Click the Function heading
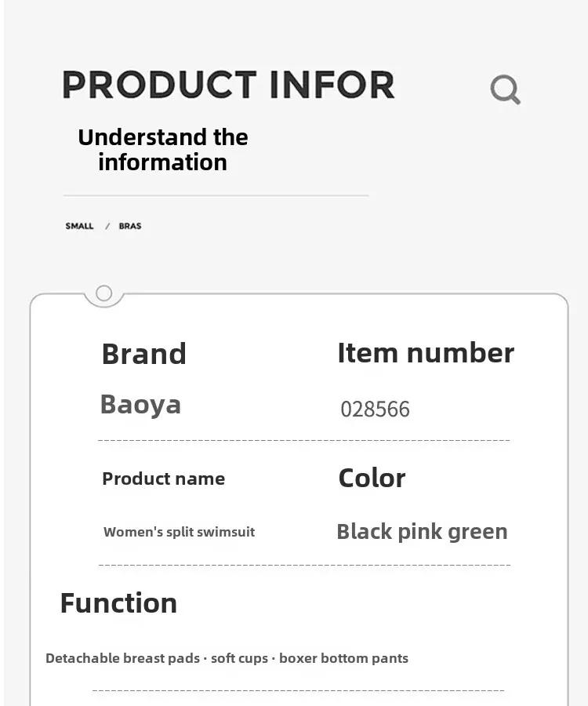 (118, 603)
